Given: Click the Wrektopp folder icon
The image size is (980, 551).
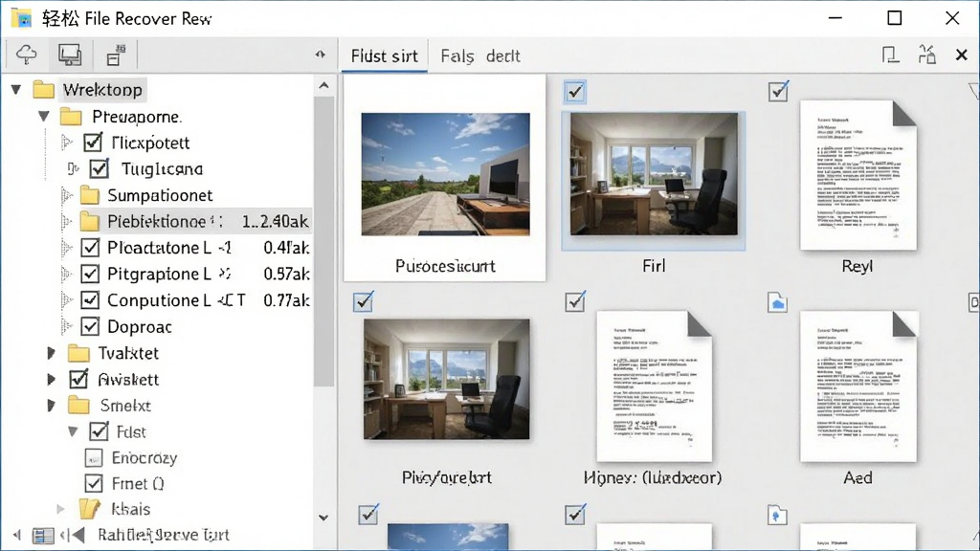Looking at the screenshot, I should pyautogui.click(x=43, y=90).
